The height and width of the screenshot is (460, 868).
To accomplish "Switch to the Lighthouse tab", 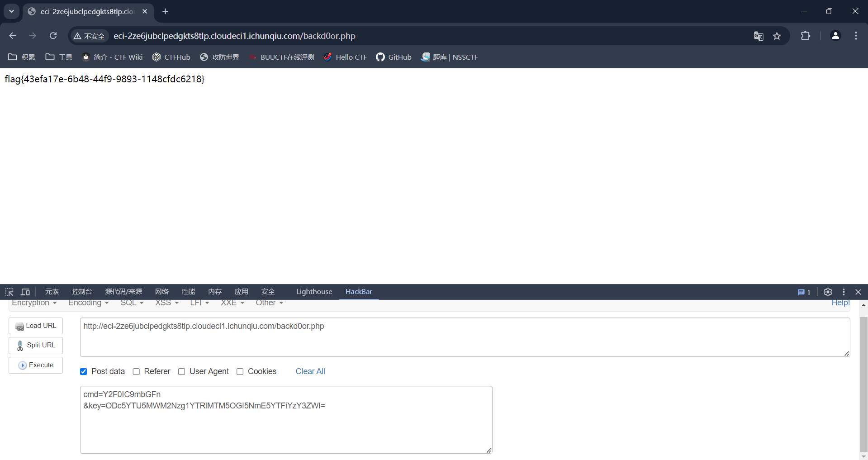I will [314, 292].
